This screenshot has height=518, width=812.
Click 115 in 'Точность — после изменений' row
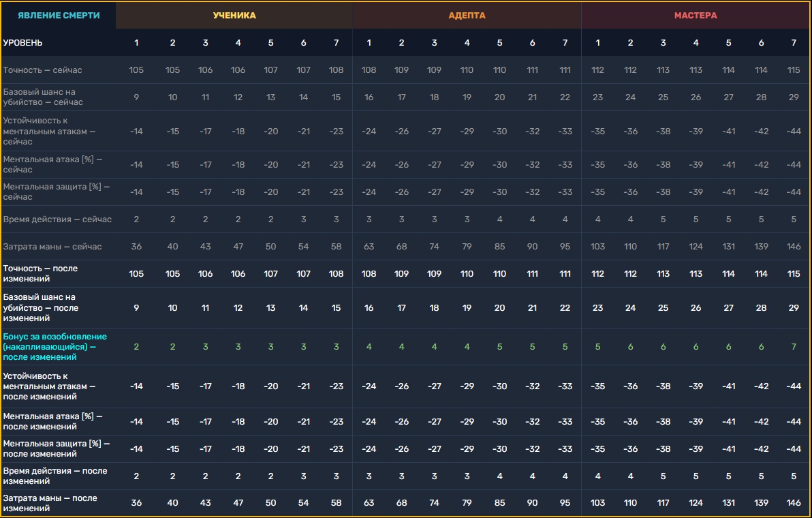[794, 273]
